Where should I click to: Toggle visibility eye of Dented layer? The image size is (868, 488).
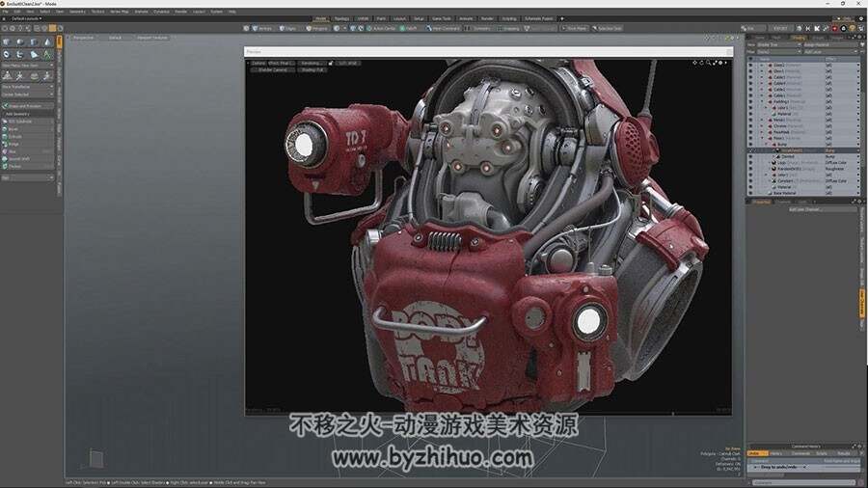click(750, 156)
